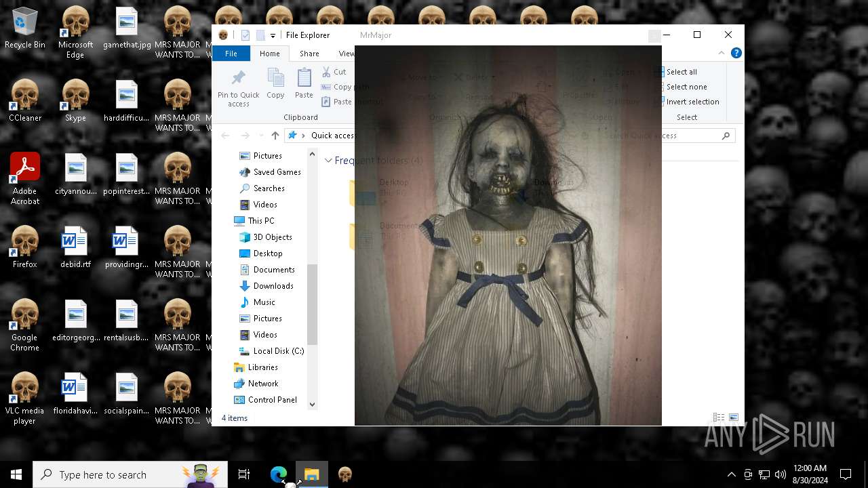Switch to large icons view in status bar
This screenshot has height=488, width=868.
coord(734,418)
